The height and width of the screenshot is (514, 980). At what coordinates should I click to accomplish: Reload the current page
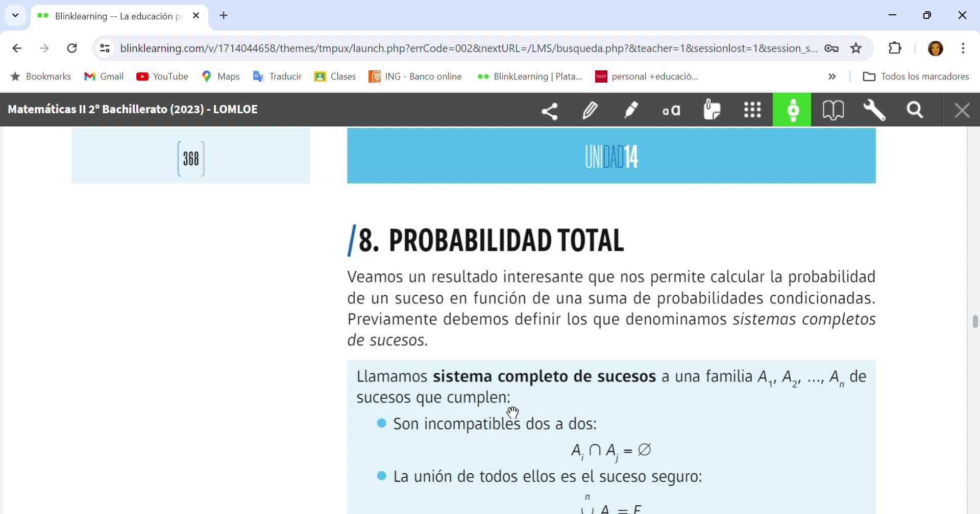click(x=72, y=48)
